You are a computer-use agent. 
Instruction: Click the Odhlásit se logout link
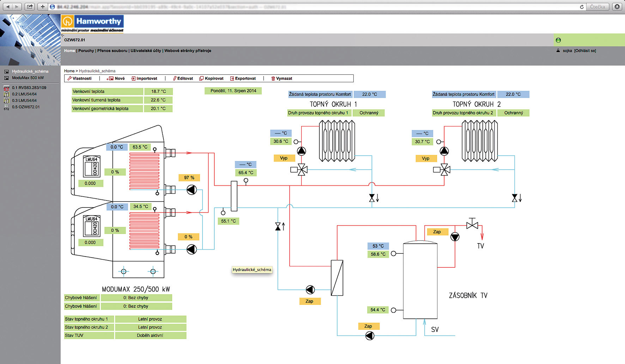click(x=585, y=51)
